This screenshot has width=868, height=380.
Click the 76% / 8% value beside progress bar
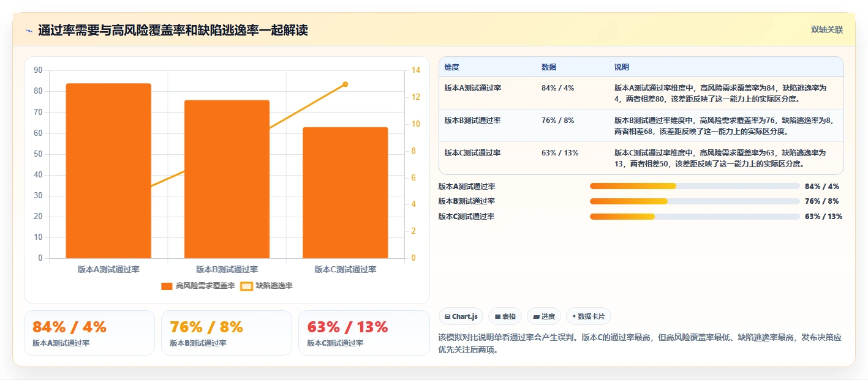822,201
